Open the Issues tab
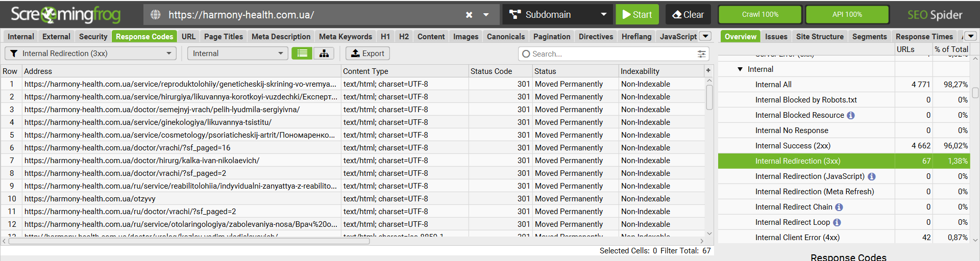The height and width of the screenshot is (261, 980). pyautogui.click(x=776, y=37)
